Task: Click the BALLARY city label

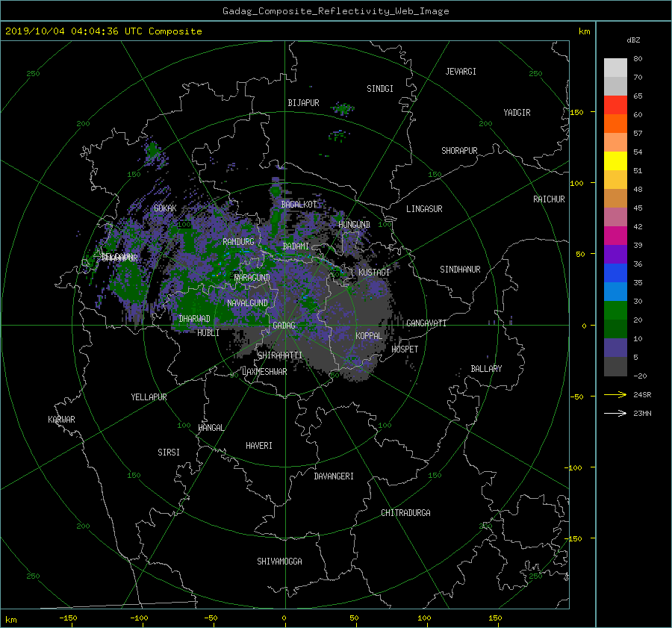Action: tap(486, 369)
